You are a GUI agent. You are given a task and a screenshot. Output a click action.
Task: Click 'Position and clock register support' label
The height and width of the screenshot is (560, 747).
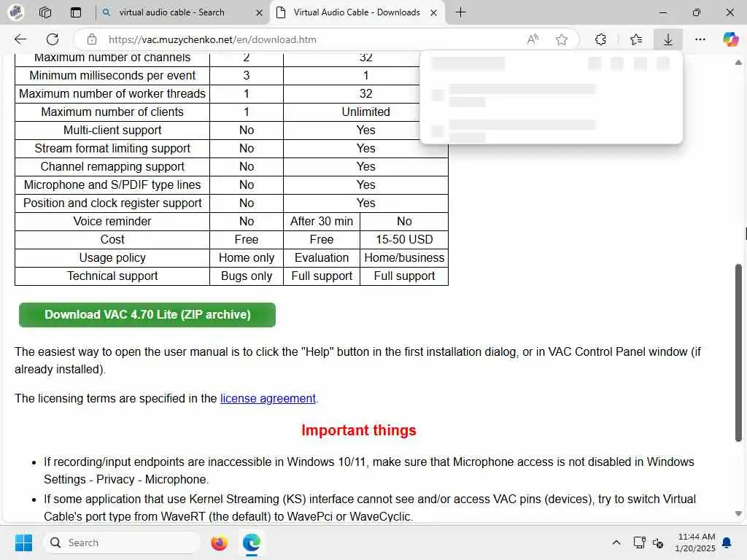coord(112,203)
